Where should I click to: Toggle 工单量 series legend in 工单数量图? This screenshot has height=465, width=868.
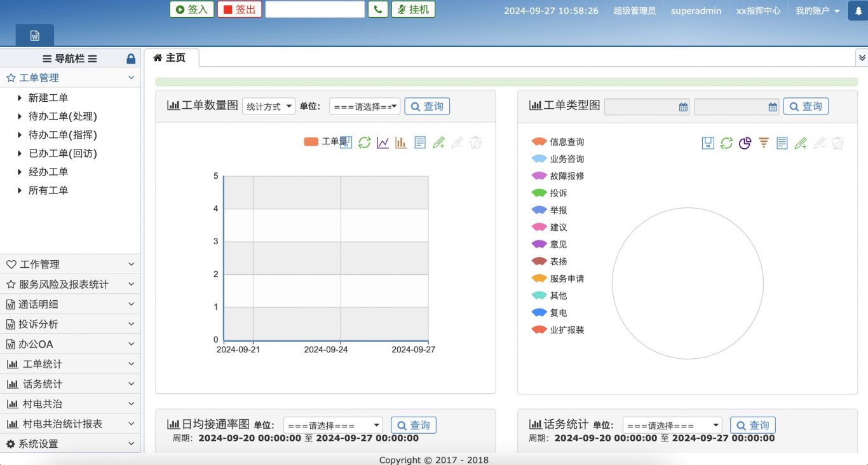325,141
